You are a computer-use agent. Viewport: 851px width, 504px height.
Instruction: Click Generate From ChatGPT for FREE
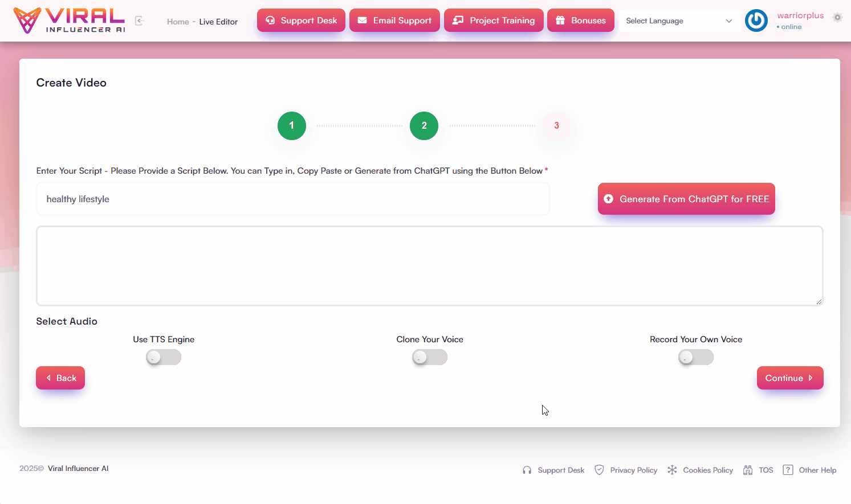pos(686,199)
